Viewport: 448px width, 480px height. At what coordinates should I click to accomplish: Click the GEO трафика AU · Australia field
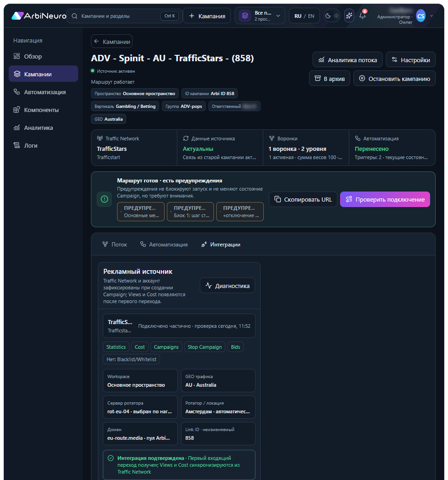(218, 380)
